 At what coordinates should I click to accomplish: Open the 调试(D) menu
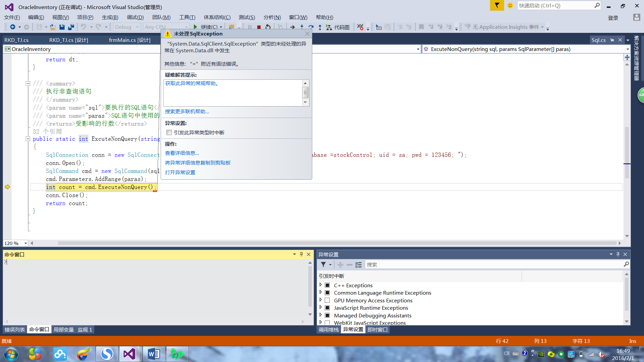click(x=135, y=17)
